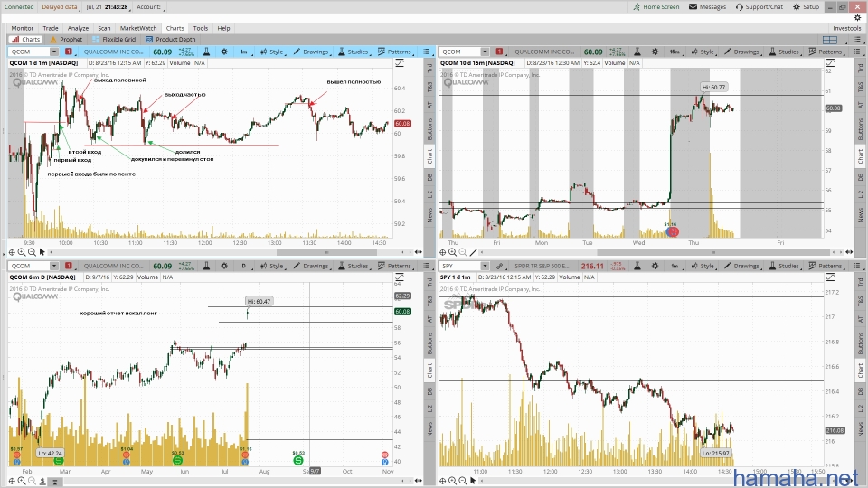
Task: Toggle L2 sidebar tab on SPY chart
Action: (x=860, y=408)
